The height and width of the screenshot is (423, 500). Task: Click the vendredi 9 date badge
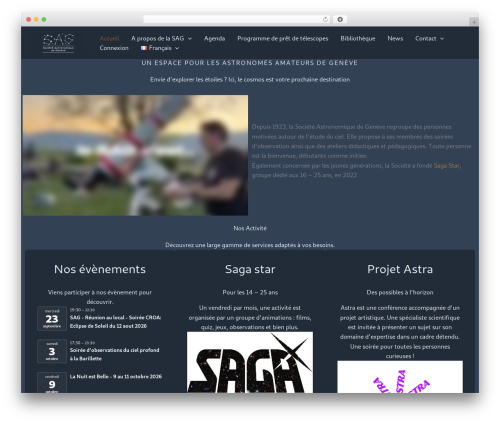click(x=52, y=383)
